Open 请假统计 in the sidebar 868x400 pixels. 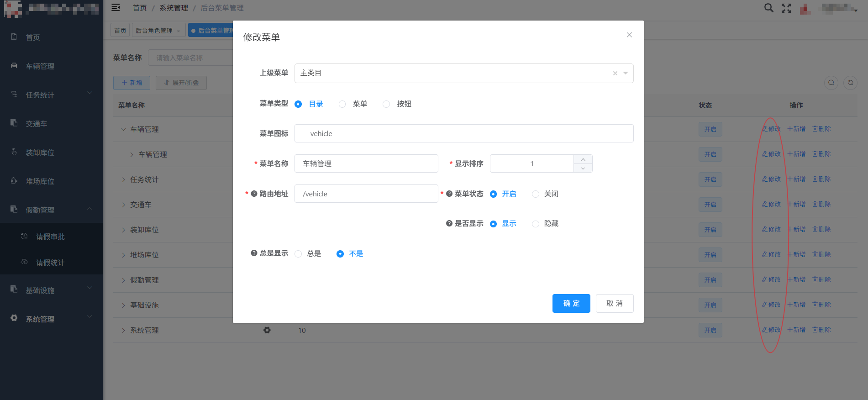coord(51,263)
